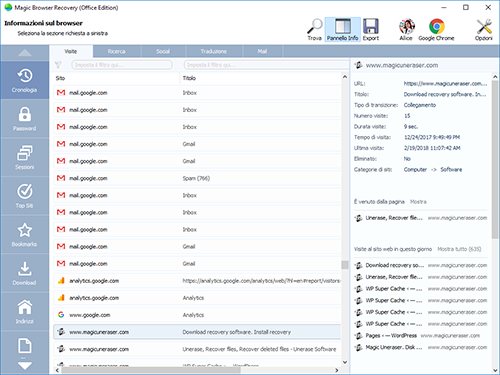The height and width of the screenshot is (375, 500).
Task: Toggle the Pannello Info panel
Action: [342, 29]
